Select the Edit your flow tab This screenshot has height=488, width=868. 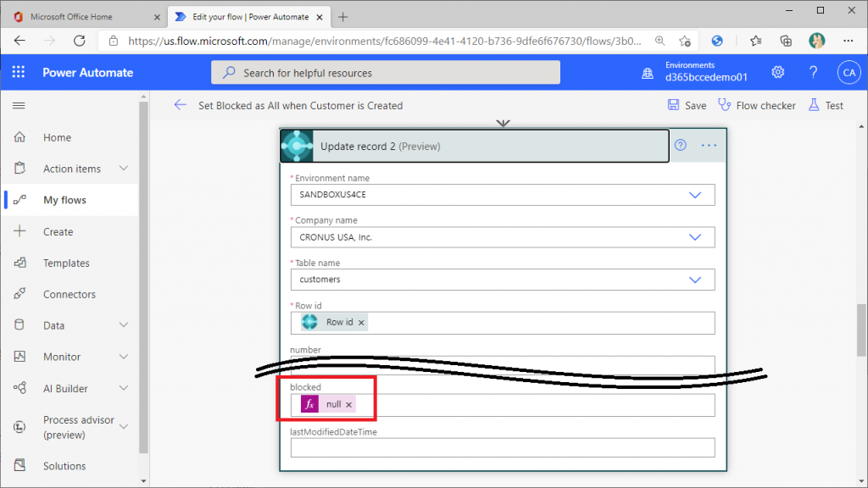(x=249, y=17)
